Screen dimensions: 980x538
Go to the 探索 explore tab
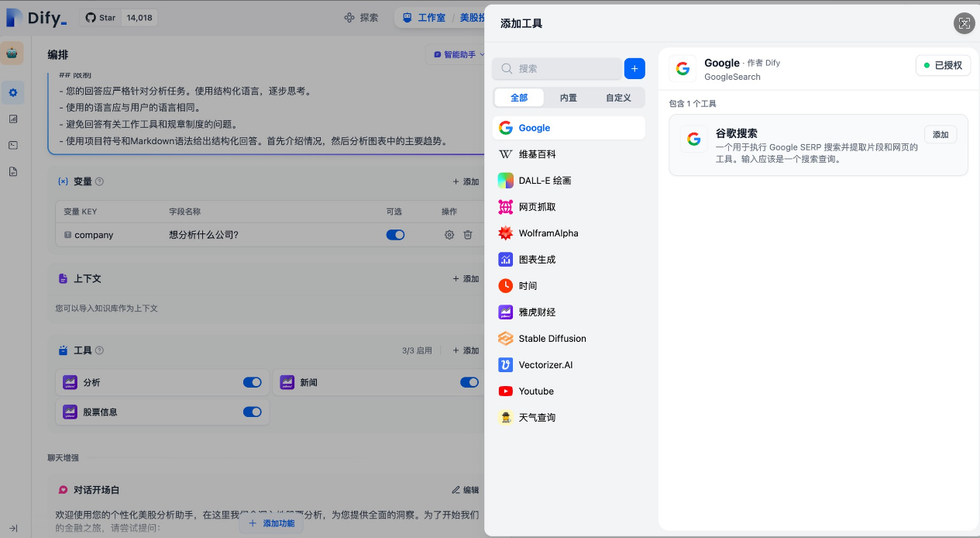coord(361,17)
